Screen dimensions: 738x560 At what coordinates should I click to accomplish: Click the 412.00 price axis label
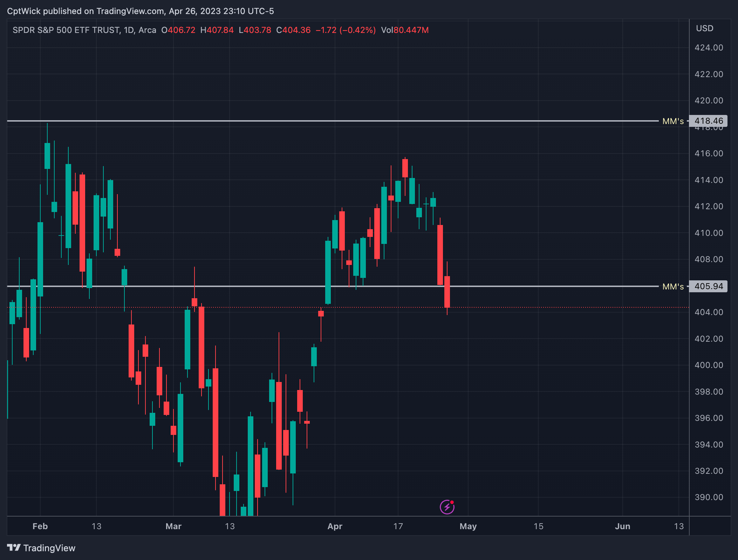coord(709,206)
